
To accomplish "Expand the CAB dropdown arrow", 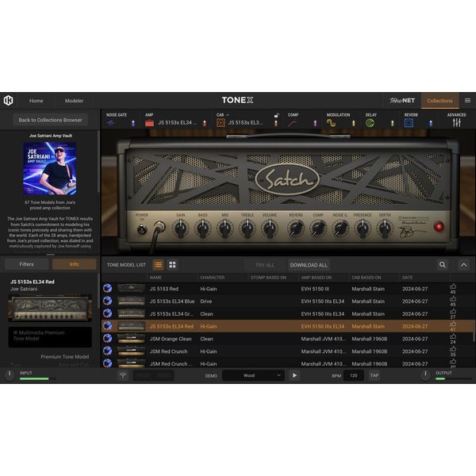I will [x=228, y=115].
